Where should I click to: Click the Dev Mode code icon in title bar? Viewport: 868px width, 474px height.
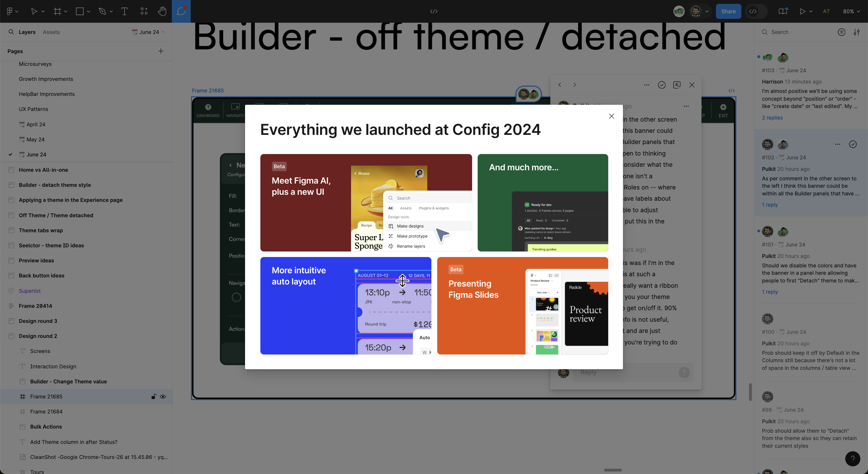pyautogui.click(x=434, y=11)
